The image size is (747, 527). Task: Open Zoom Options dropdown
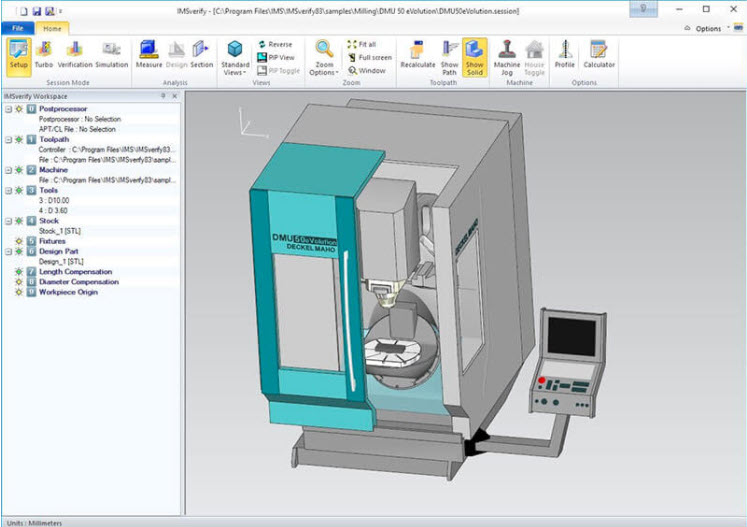pyautogui.click(x=324, y=58)
